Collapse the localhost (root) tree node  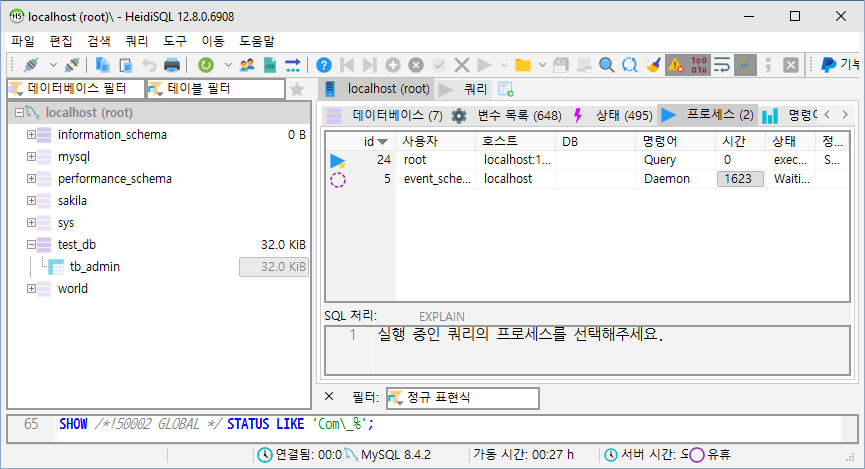(19, 113)
